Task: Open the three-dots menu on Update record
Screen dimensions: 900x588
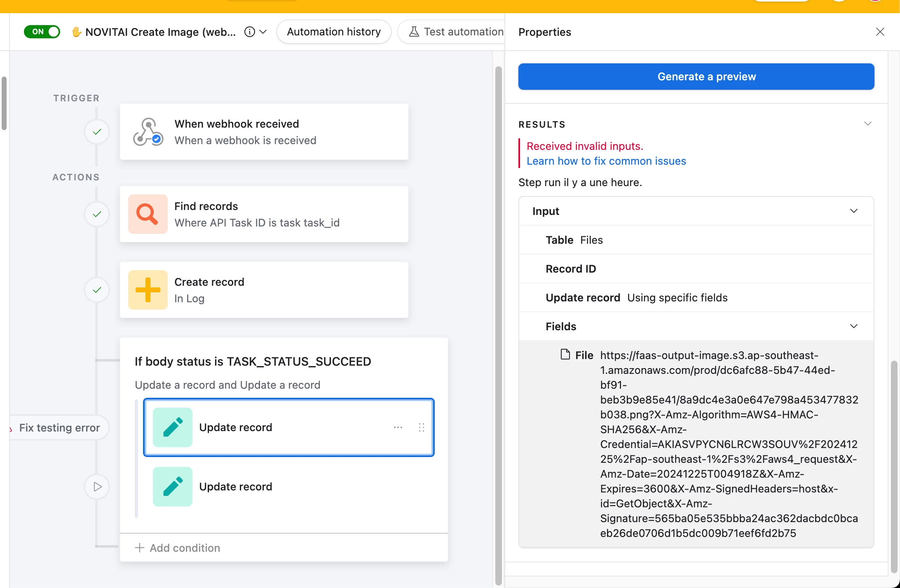Action: (398, 427)
